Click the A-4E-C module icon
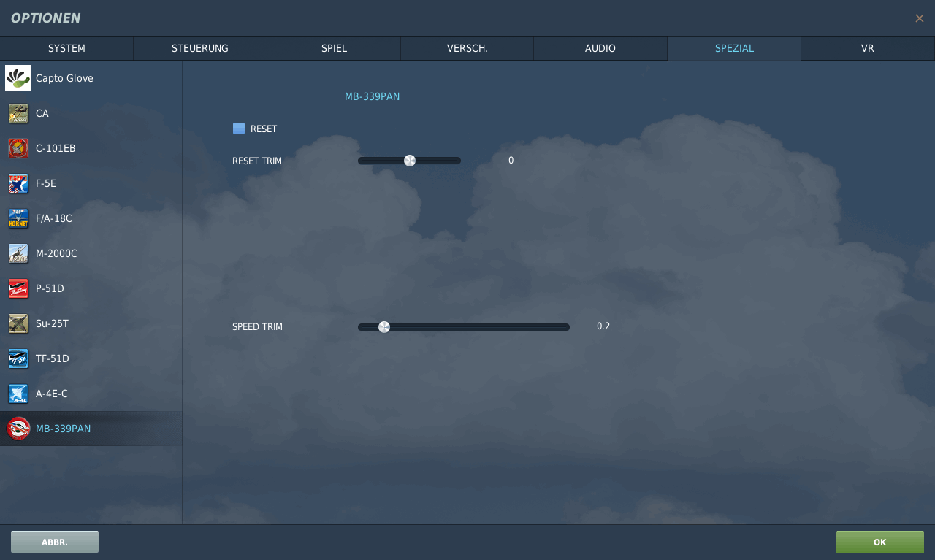The width and height of the screenshot is (935, 560). 18,394
